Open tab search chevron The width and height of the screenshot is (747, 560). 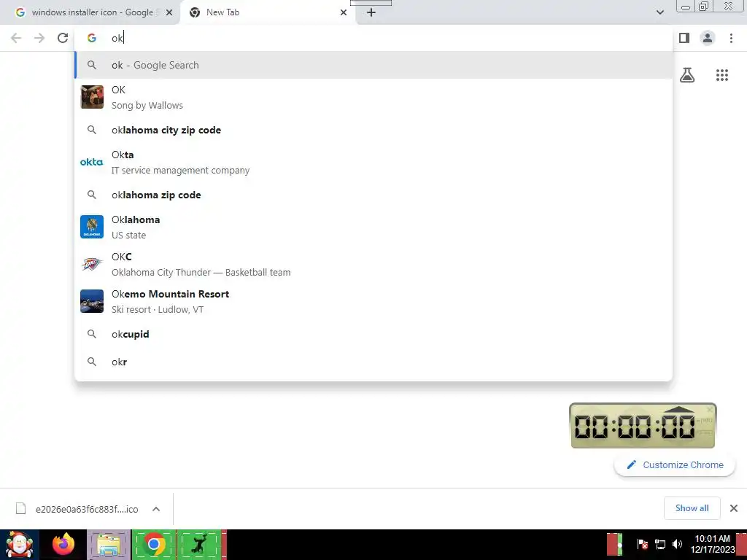(659, 12)
